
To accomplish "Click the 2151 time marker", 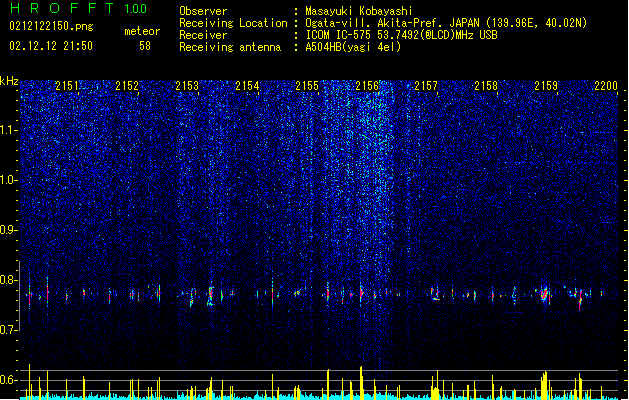I will (67, 85).
